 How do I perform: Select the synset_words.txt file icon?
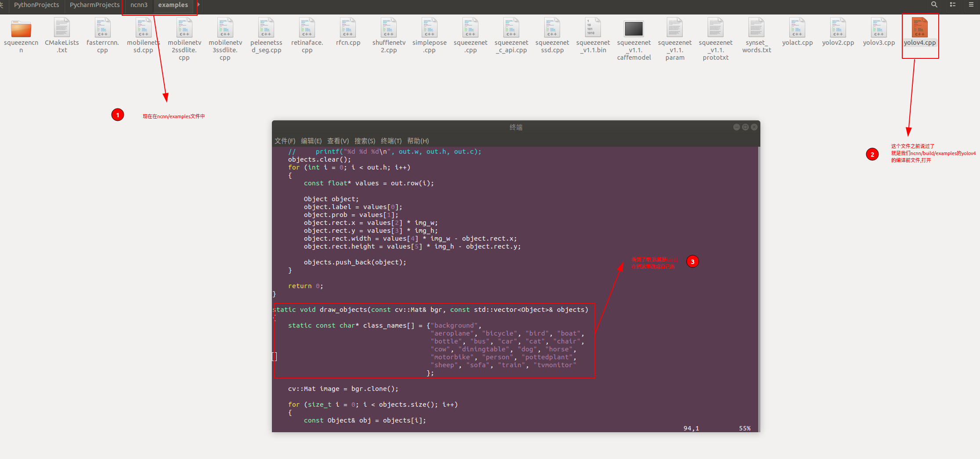click(756, 28)
